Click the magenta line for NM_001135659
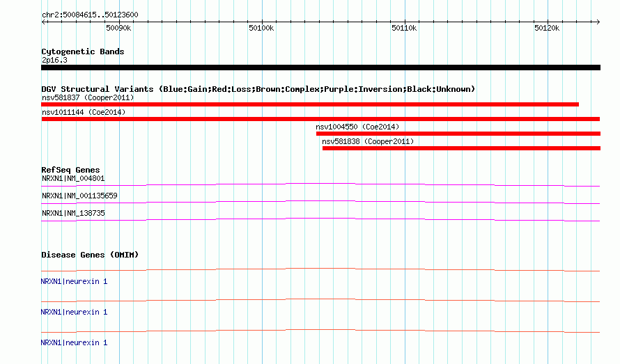The height and width of the screenshot is (364, 620). (x=320, y=202)
